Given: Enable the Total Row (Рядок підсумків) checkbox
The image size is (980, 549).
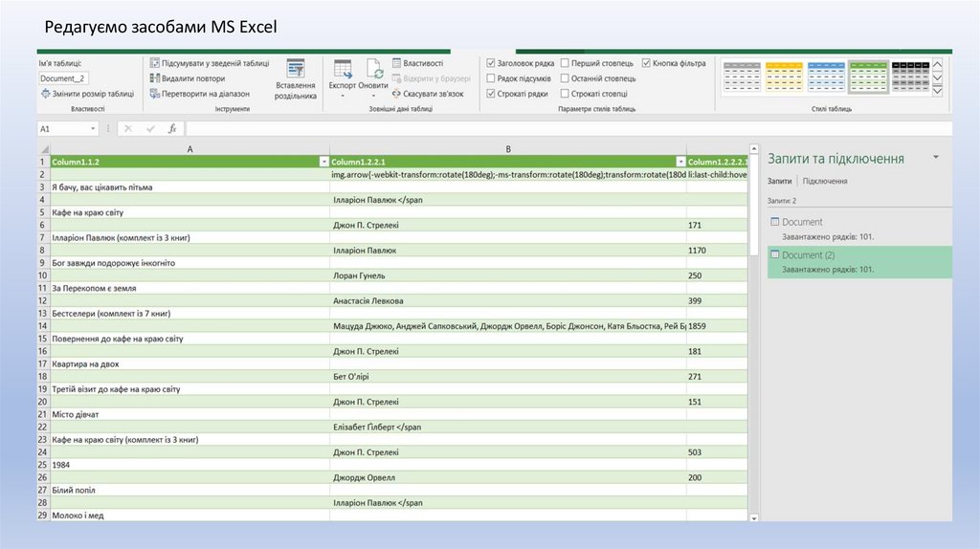Looking at the screenshot, I should [491, 78].
